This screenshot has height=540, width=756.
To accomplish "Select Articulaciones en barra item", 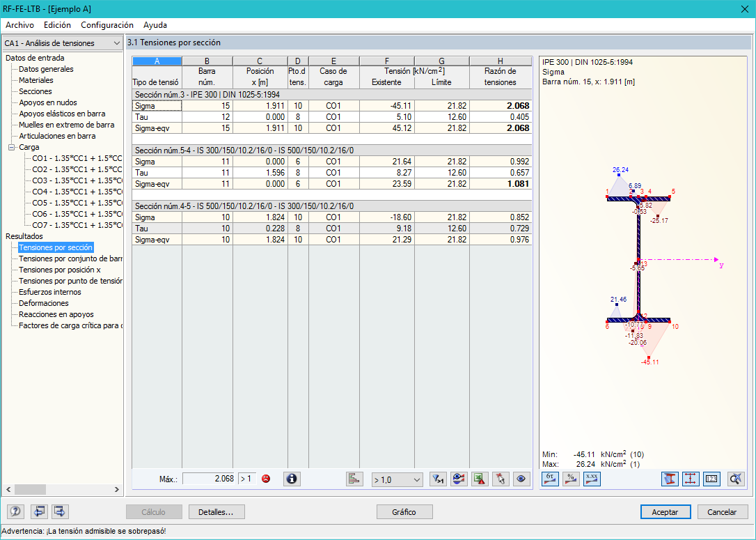I will tap(57, 136).
